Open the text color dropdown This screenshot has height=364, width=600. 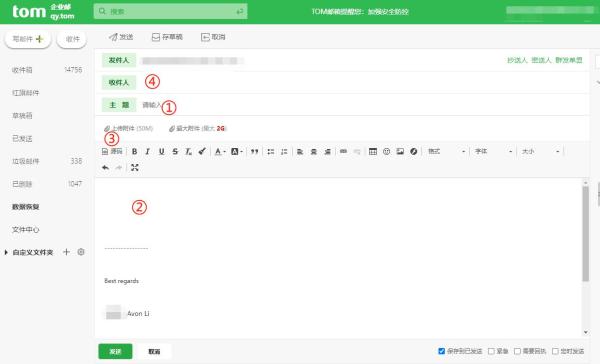(220, 152)
